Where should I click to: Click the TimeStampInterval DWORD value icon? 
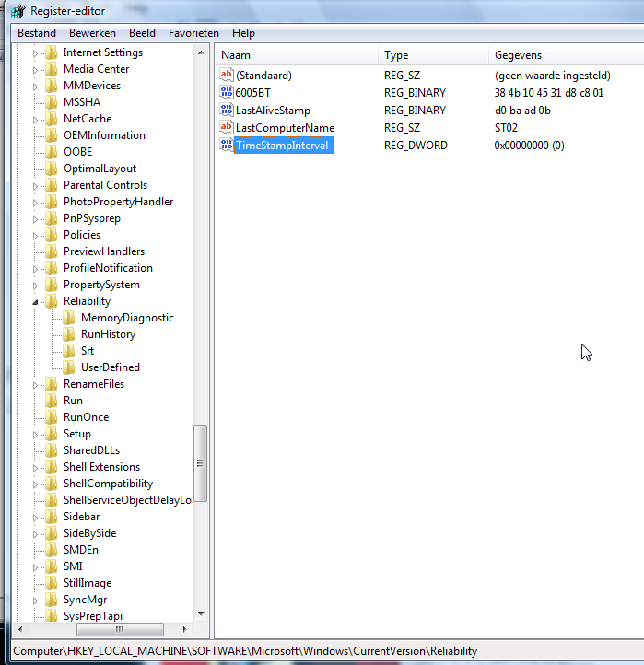pyautogui.click(x=226, y=145)
